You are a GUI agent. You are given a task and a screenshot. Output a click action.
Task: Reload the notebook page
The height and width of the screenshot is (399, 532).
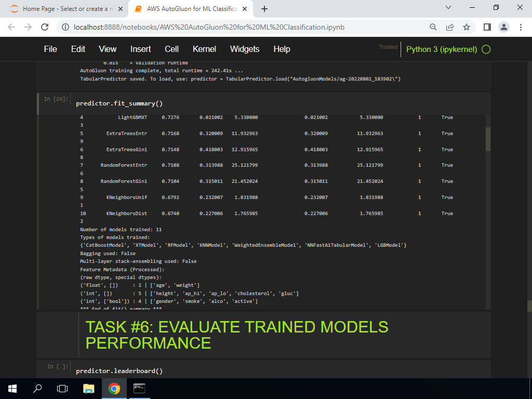coord(45,27)
